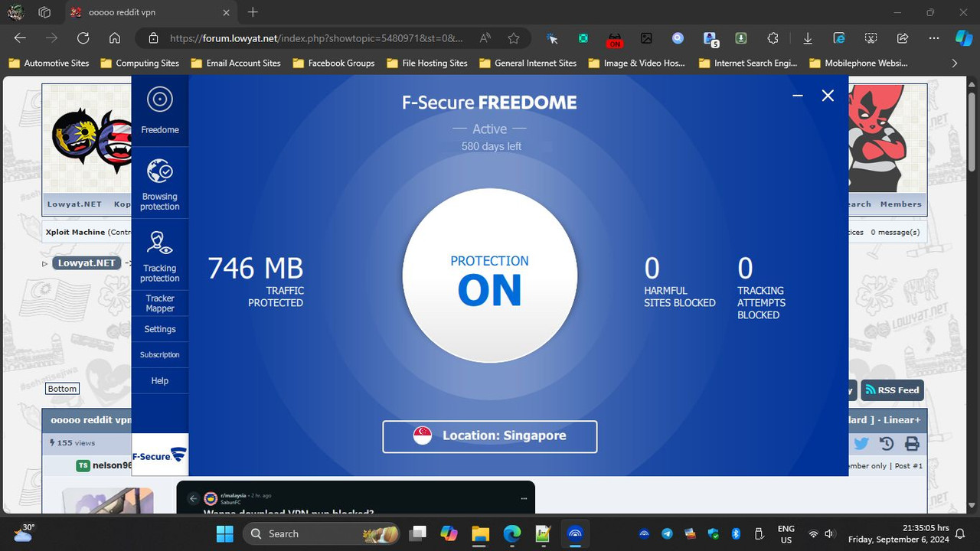Refresh the page using the reload icon
The height and width of the screenshot is (551, 980).
pos(83,38)
